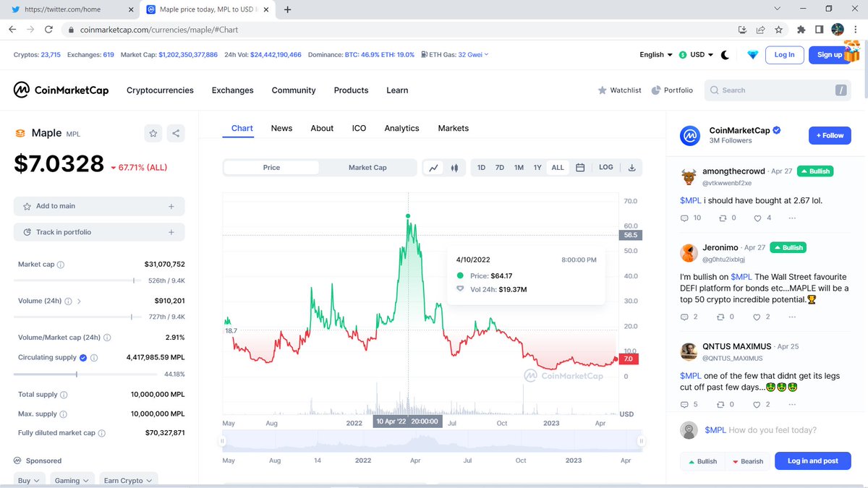Select the 1D time range

[482, 167]
